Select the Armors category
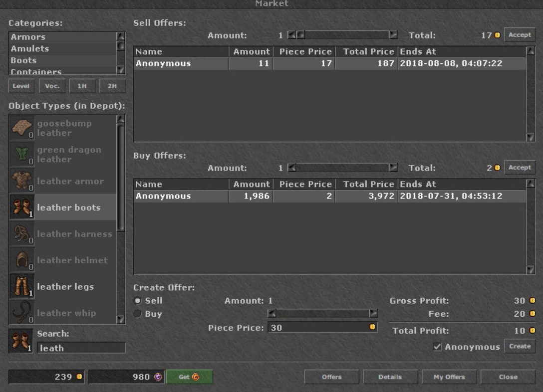Viewport: 543px width, 392px height. click(63, 37)
